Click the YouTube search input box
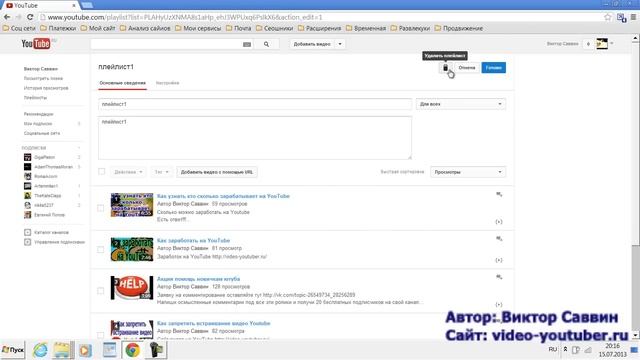 click(167, 44)
